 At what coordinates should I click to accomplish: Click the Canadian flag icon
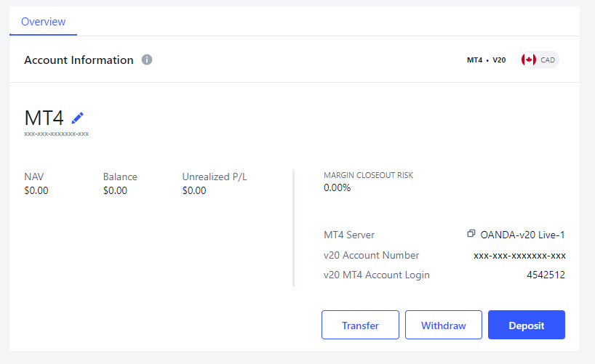529,60
